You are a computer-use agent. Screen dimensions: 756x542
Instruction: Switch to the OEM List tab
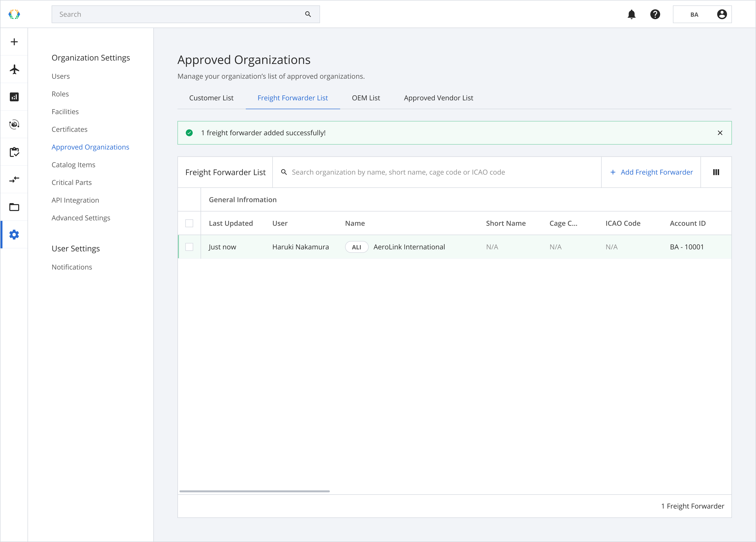pos(366,98)
